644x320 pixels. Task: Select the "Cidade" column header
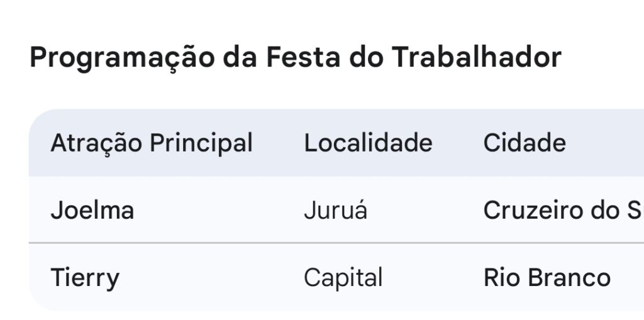pos(525,143)
